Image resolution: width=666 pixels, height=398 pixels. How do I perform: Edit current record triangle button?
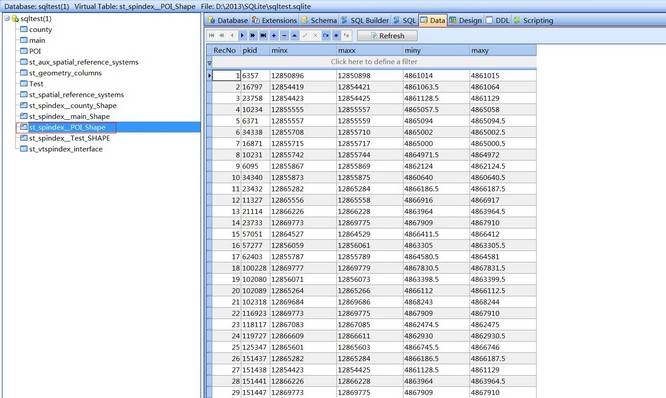(x=294, y=36)
